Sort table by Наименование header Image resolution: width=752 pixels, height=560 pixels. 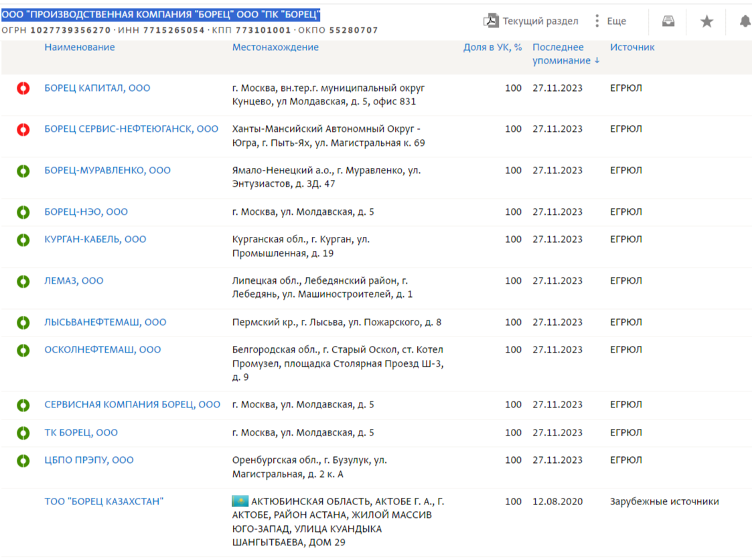click(x=80, y=48)
